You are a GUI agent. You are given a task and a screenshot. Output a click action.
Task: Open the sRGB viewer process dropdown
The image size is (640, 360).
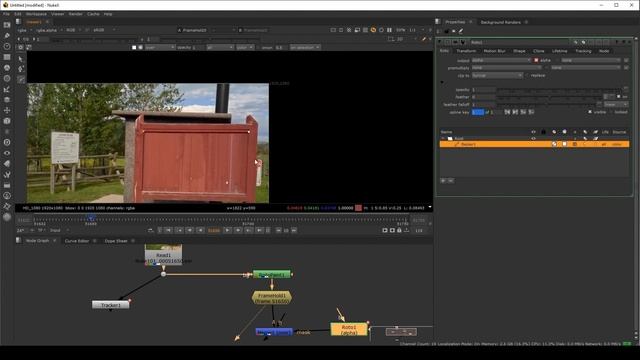pos(104,30)
